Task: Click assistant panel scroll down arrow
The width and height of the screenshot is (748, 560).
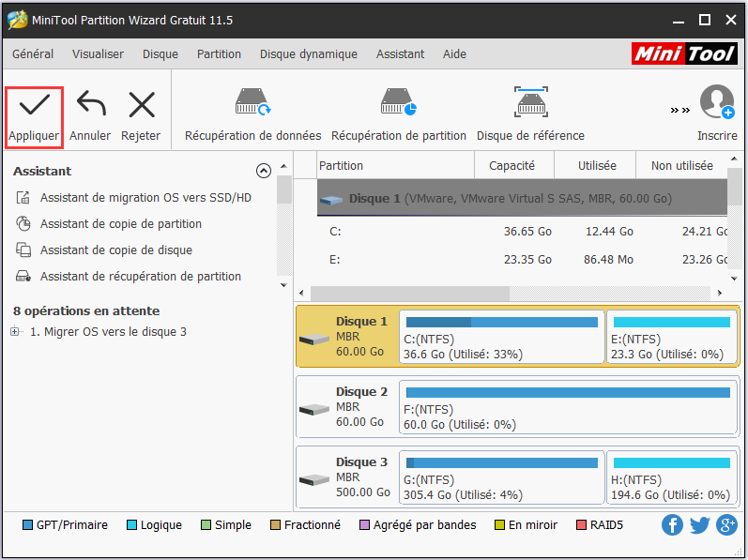Action: 283,285
